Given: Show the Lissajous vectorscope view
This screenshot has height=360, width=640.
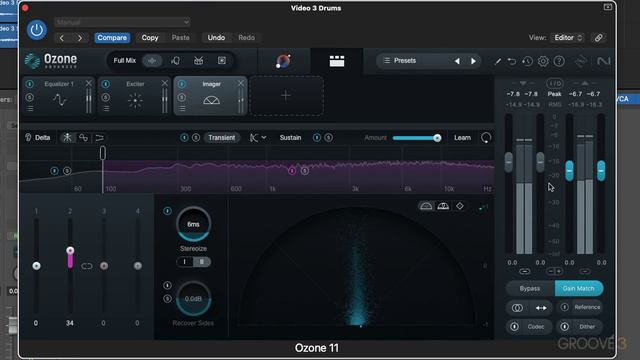Looking at the screenshot, I should point(460,206).
